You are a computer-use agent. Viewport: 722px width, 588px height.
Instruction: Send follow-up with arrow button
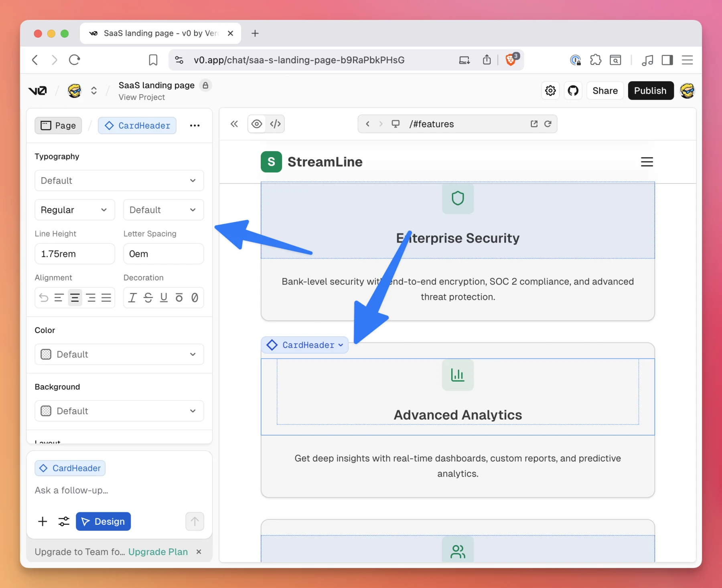coord(195,521)
